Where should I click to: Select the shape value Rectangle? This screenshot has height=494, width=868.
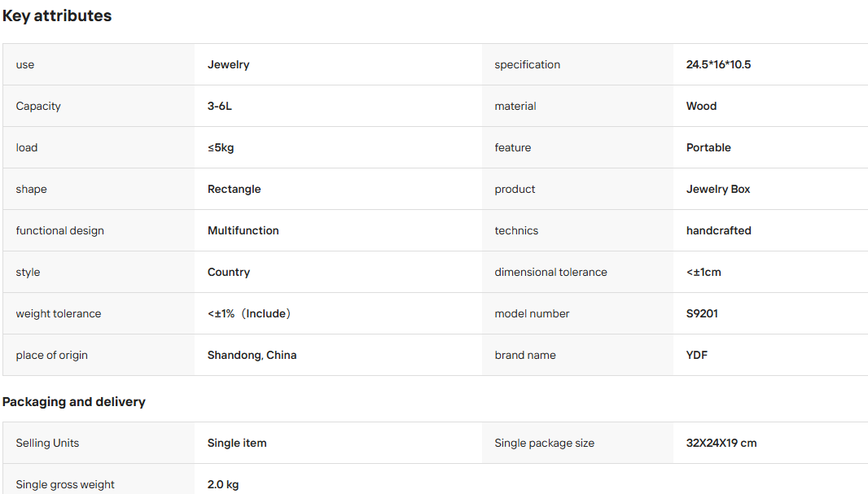[x=235, y=189]
